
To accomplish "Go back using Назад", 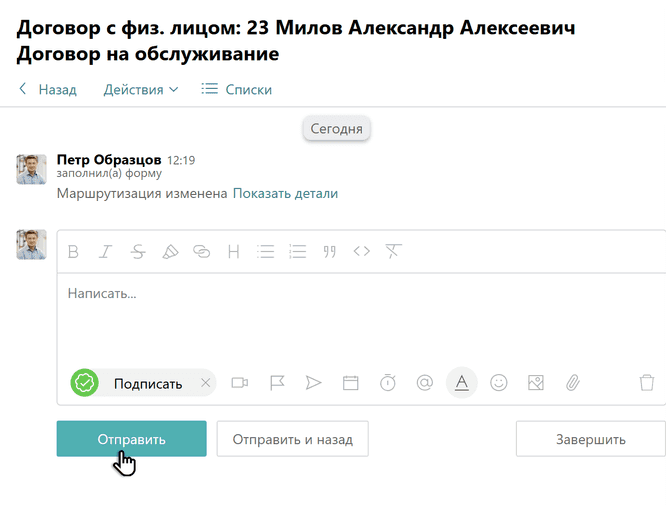I will pos(48,89).
